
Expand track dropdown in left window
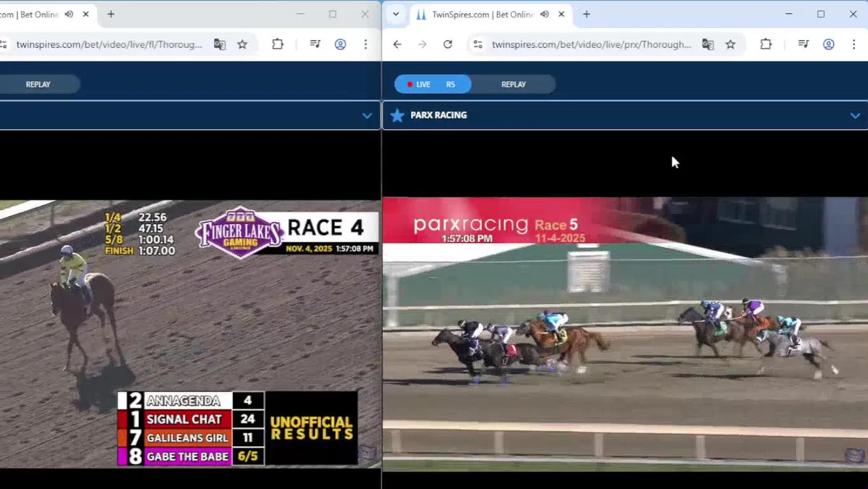[x=367, y=115]
